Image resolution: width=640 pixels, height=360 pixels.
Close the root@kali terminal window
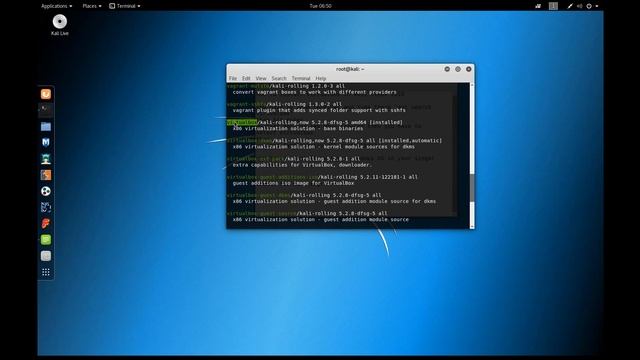[x=469, y=69]
